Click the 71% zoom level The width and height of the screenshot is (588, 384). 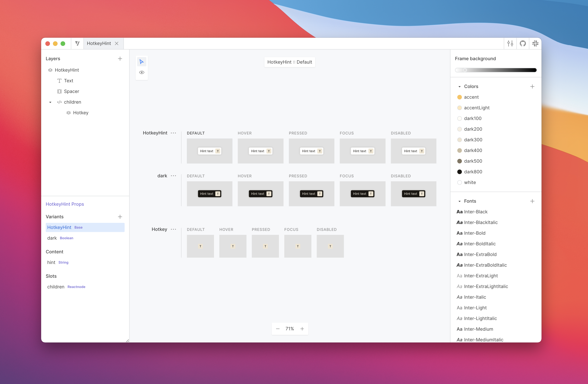290,329
